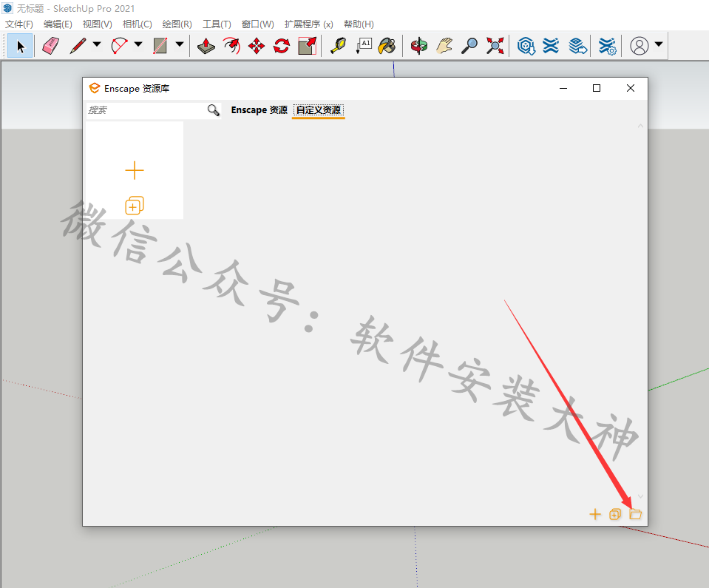This screenshot has width=709, height=588.
Task: Open the 绘图(R) menu
Action: coord(177,24)
